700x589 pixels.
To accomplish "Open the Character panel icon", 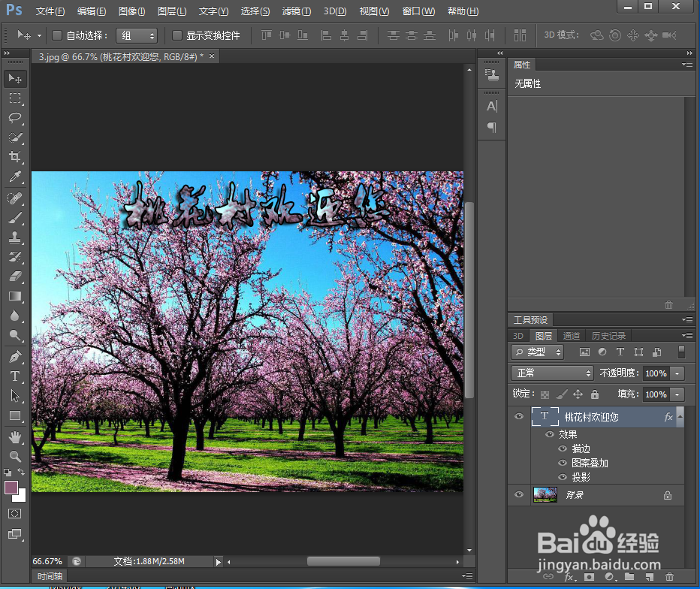I will [x=492, y=106].
